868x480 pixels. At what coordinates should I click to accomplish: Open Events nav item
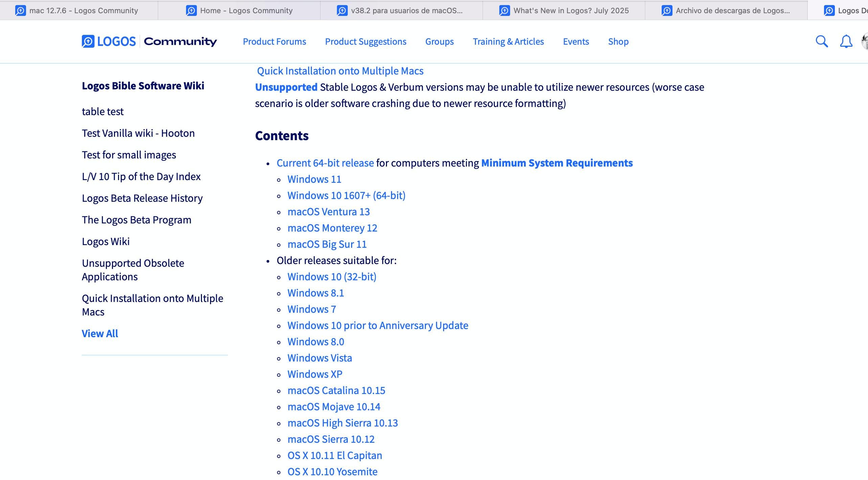point(576,41)
